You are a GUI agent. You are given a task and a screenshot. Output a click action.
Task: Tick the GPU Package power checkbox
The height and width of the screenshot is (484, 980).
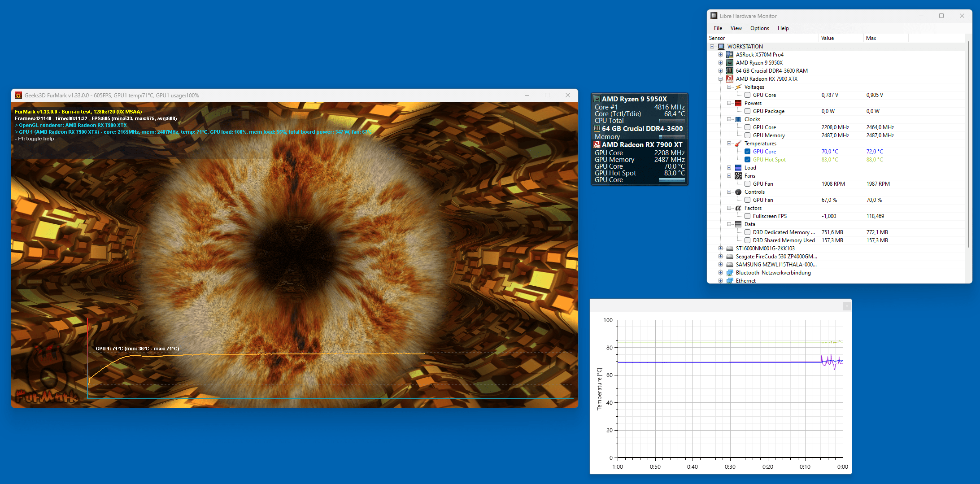tap(747, 111)
